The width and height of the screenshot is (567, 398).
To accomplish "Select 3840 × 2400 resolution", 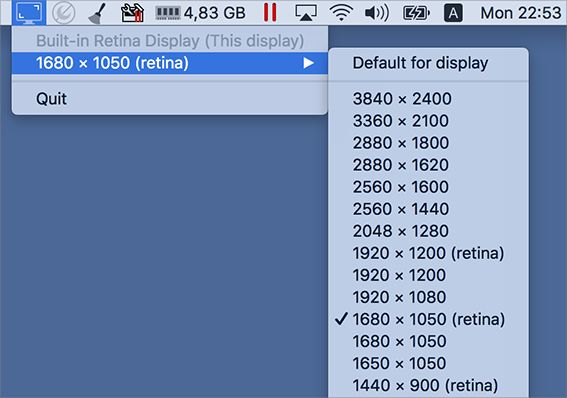I will click(x=429, y=98).
